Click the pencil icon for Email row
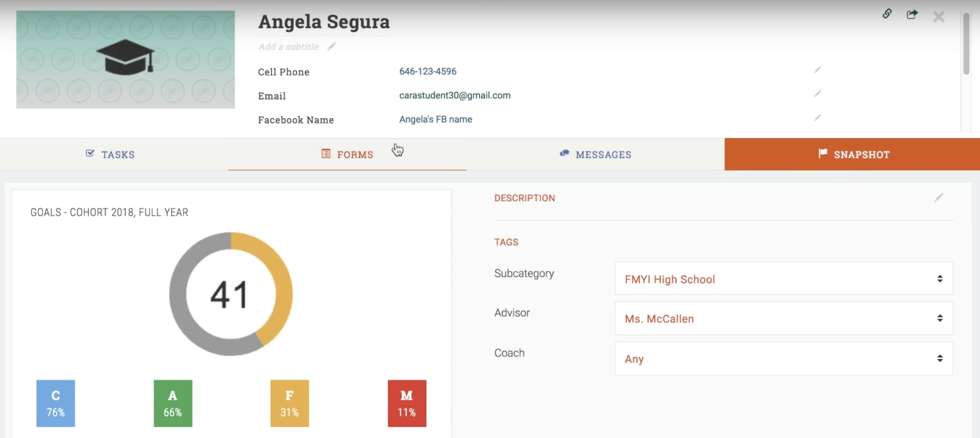This screenshot has height=438, width=980. (817, 94)
